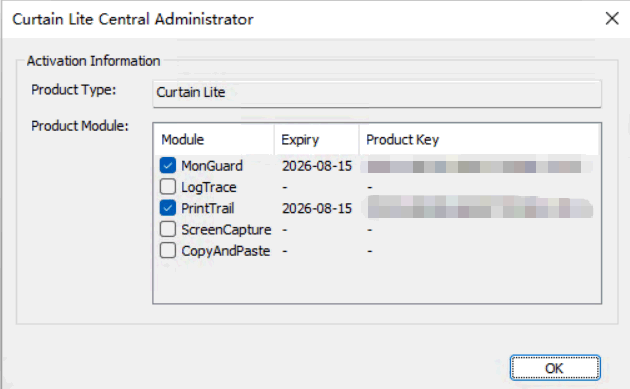Tick the ScreenCapture module checkbox
This screenshot has height=389, width=630.
tap(168, 229)
